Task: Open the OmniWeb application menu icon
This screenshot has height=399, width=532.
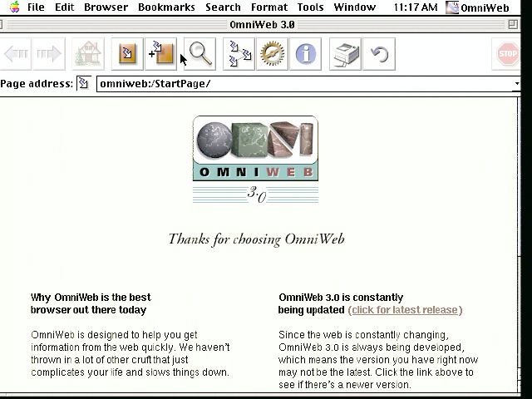Action: 452,7
